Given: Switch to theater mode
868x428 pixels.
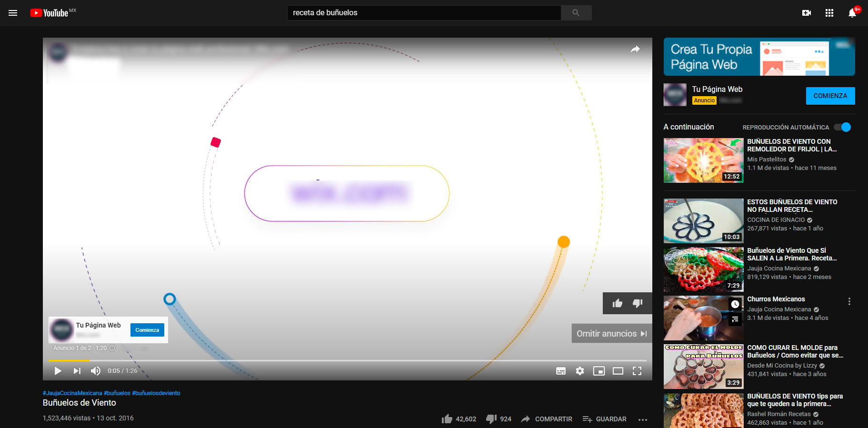Looking at the screenshot, I should [x=618, y=371].
